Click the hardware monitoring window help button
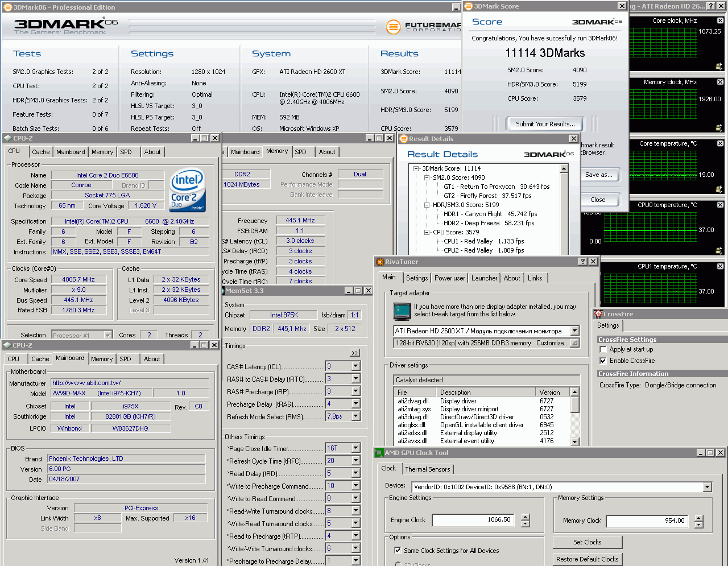Screen dimensions: 728x566 pos(711,6)
